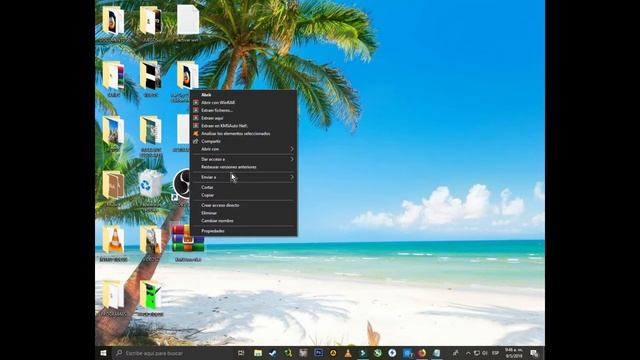Viewport: 640px width, 360px height.
Task: Select the bright green folder on the desktop
Action: coord(150,294)
